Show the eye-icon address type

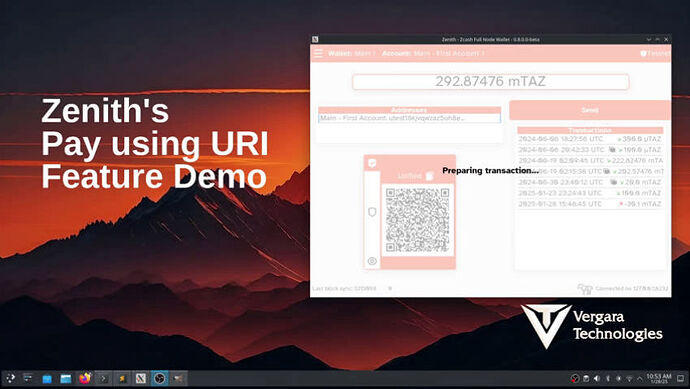pyautogui.click(x=372, y=261)
